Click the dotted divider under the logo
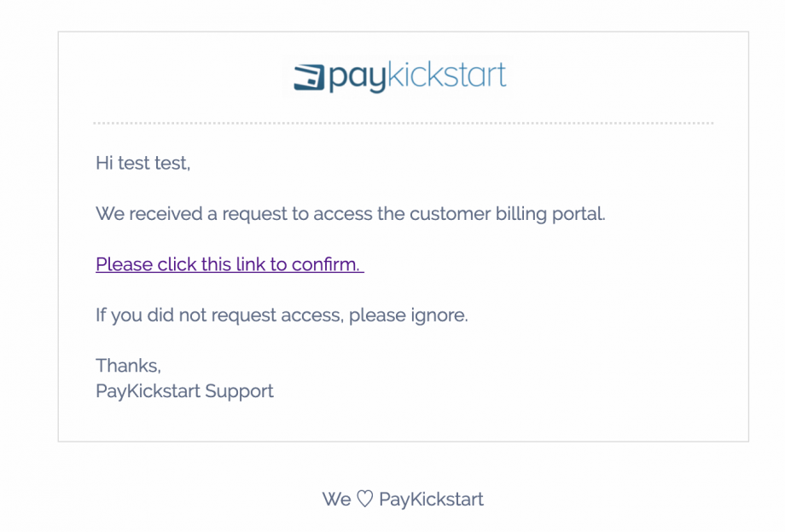The image size is (785, 532). [x=403, y=124]
